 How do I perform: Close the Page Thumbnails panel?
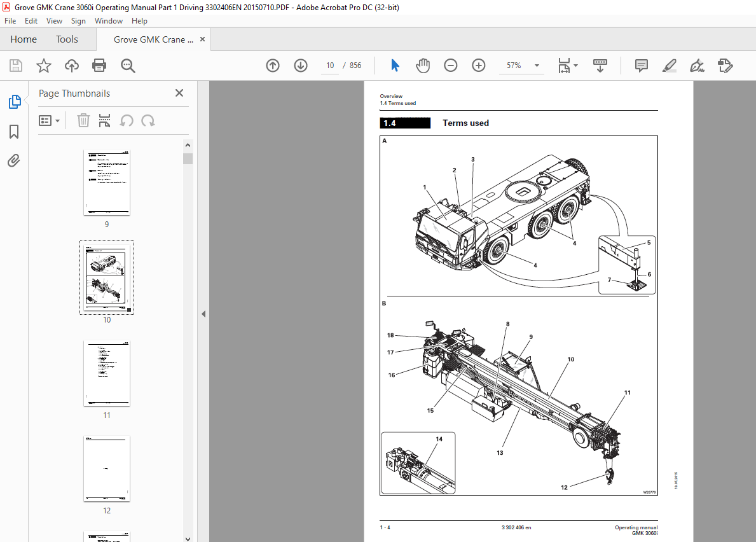point(179,93)
